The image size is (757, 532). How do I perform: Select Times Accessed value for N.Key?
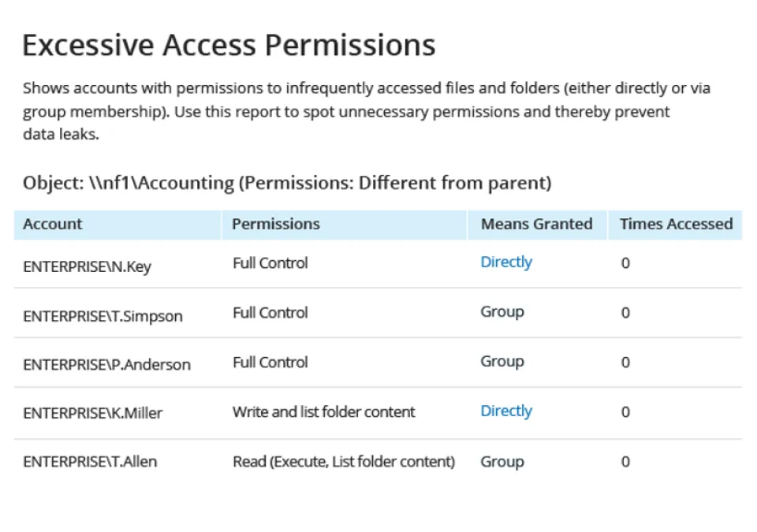pyautogui.click(x=625, y=263)
